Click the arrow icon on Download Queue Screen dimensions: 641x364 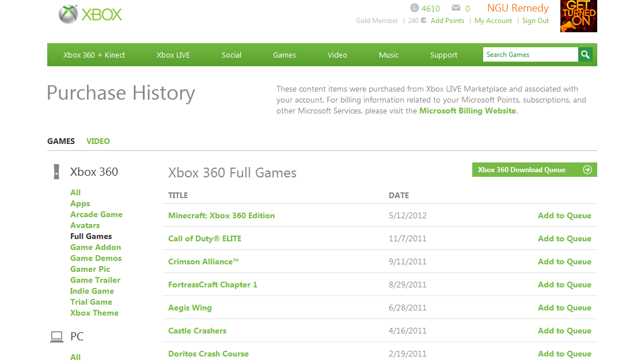pos(587,170)
